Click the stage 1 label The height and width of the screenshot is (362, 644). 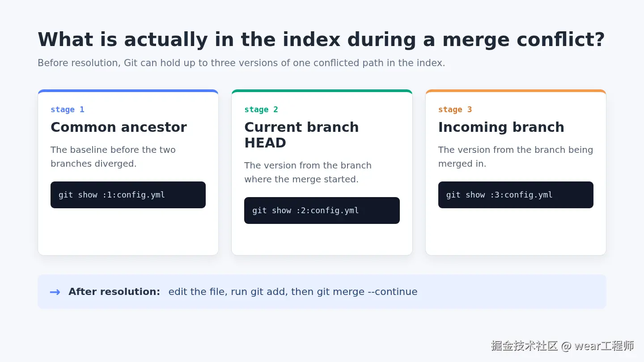(67, 109)
